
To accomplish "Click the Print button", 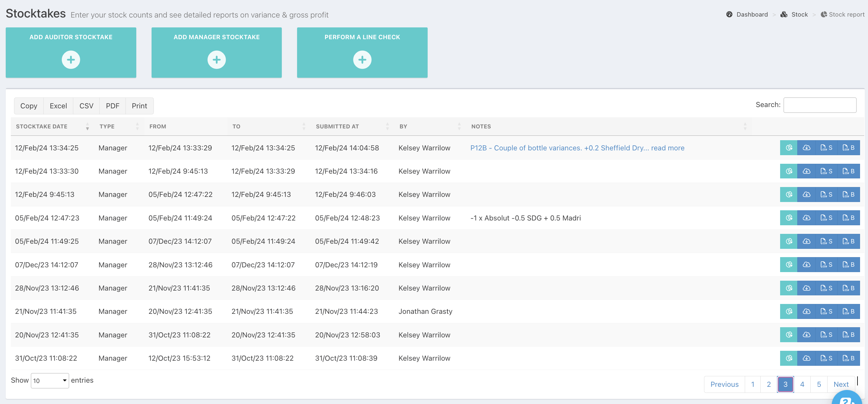I will click(x=139, y=106).
